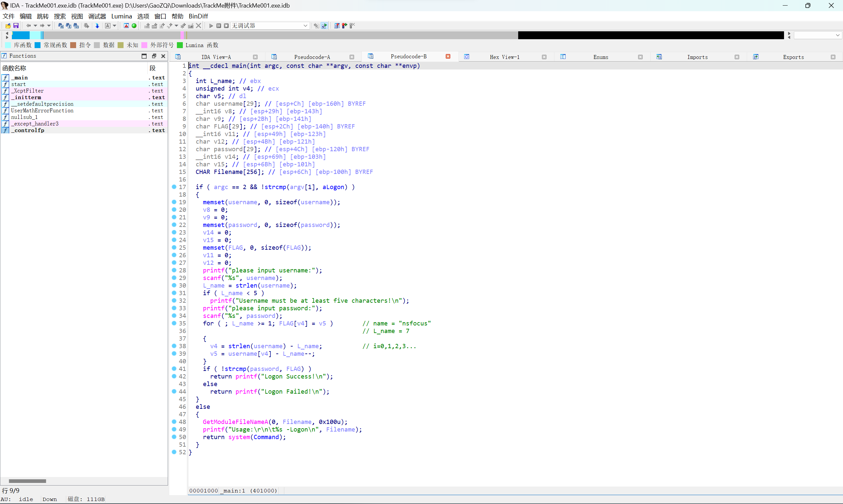Open the Lumina menu
843x504 pixels.
coord(121,16)
